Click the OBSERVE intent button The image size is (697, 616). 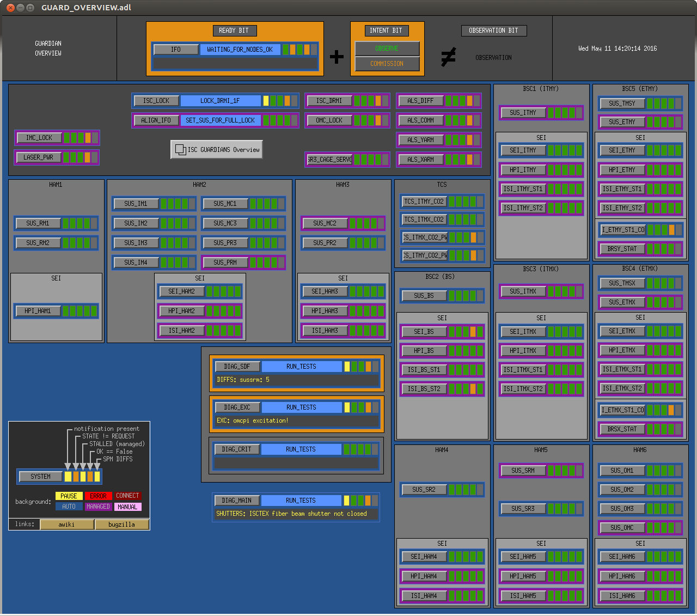coord(387,48)
